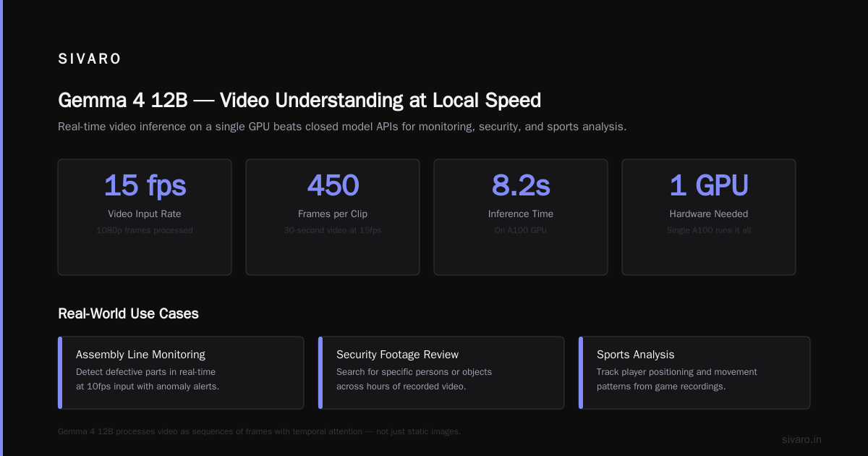Click the Sports Analysis card accent bar
This screenshot has width=868, height=456.
[581, 373]
